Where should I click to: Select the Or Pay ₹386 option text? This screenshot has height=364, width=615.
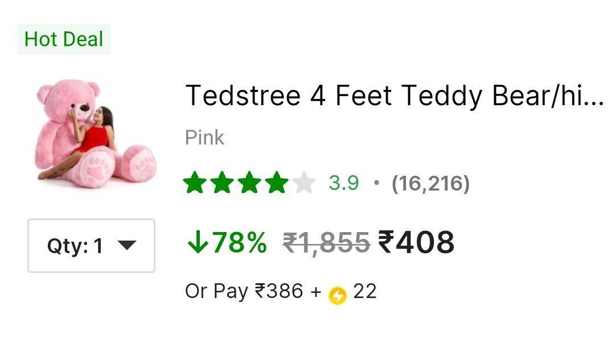point(244,291)
